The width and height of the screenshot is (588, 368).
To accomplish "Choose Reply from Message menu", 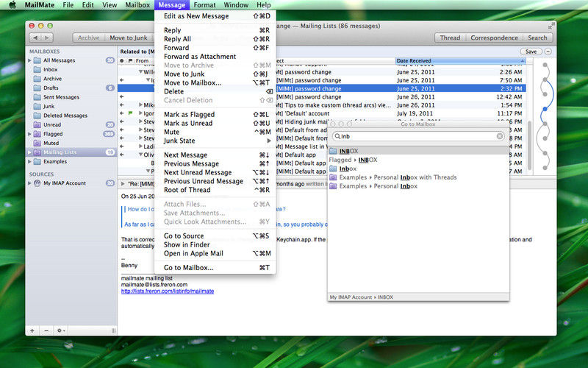I will [x=215, y=30].
